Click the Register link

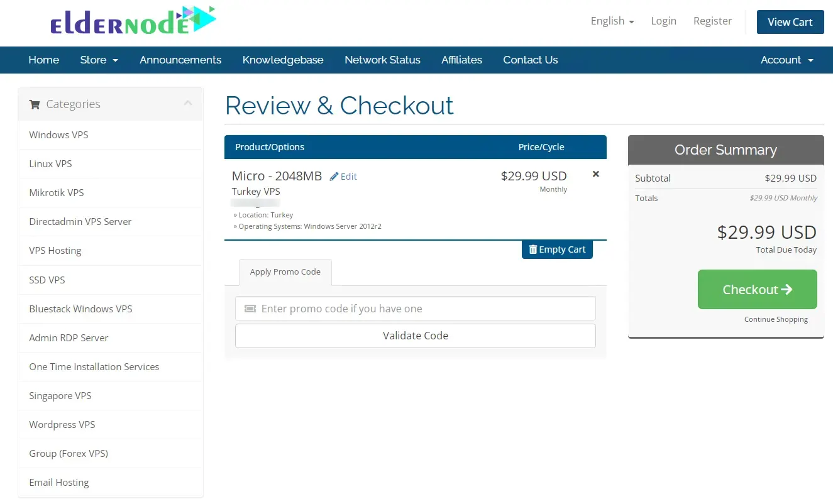coord(712,21)
